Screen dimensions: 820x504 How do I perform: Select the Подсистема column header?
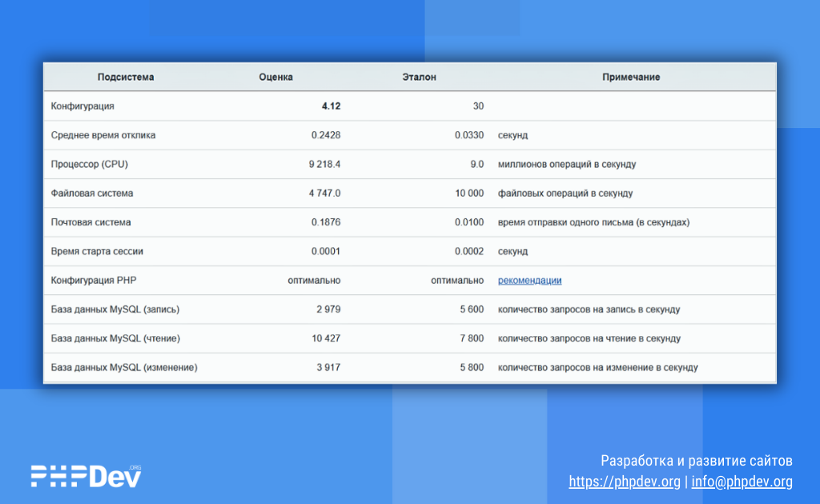(x=126, y=78)
